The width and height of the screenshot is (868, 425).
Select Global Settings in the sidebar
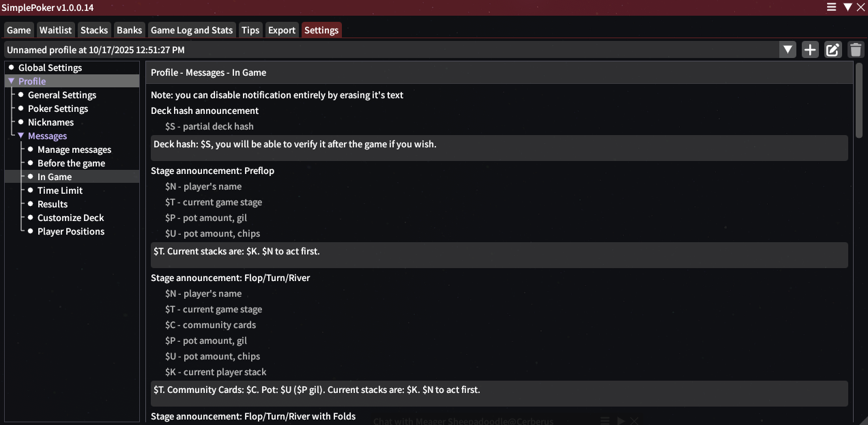click(50, 68)
